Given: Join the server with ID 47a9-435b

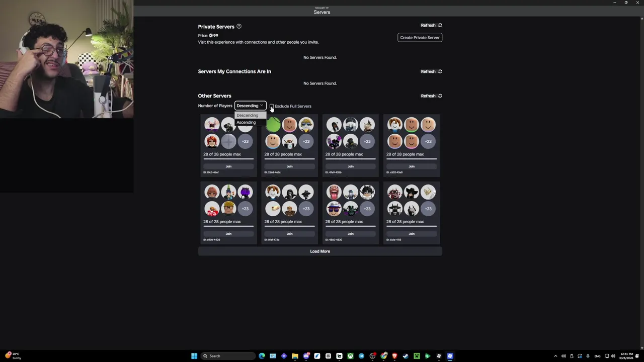Looking at the screenshot, I should click(351, 166).
